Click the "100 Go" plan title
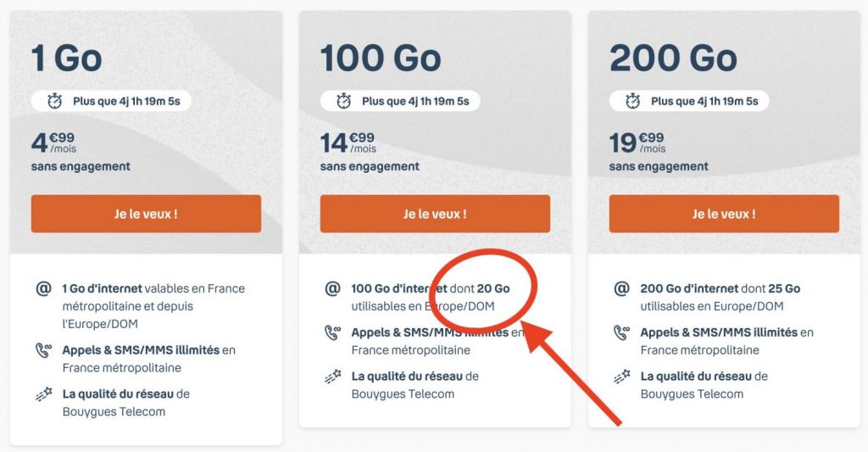The height and width of the screenshot is (452, 868). [x=381, y=58]
